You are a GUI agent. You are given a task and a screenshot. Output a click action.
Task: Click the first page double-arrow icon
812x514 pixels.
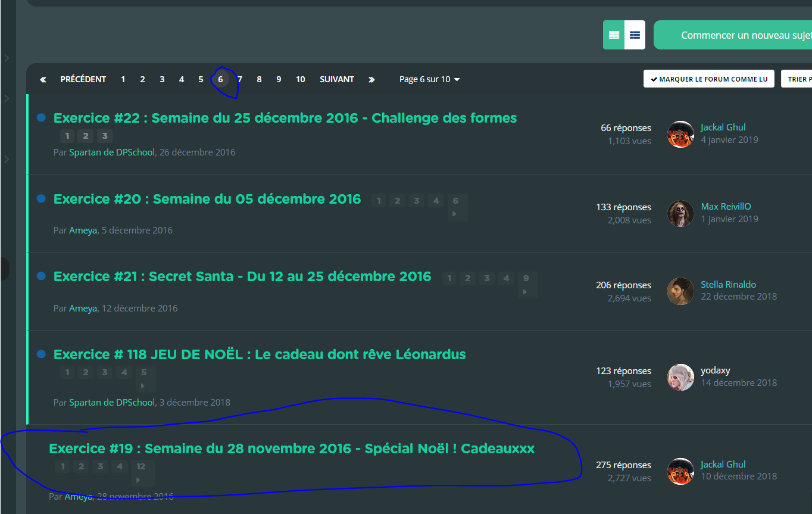(x=43, y=79)
